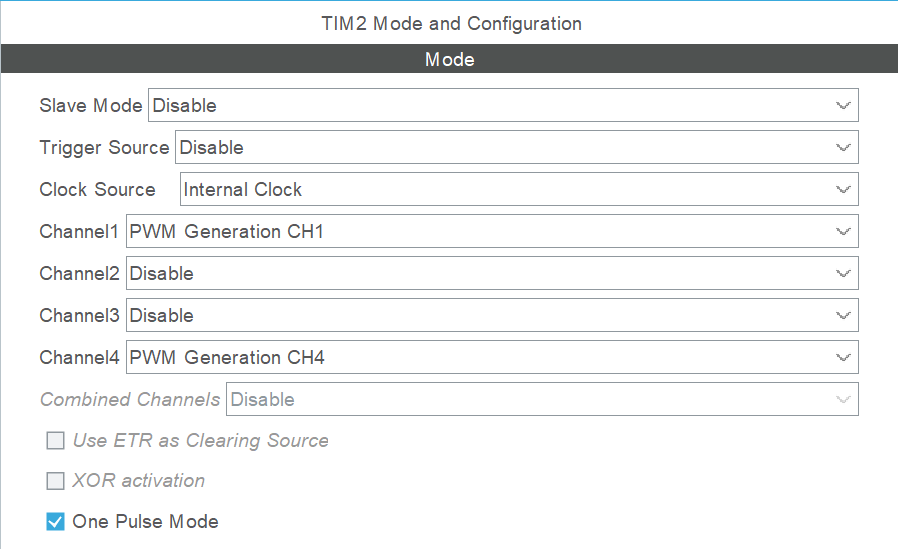Open Channel2 Disable dropdown
The height and width of the screenshot is (549, 898).
click(492, 274)
